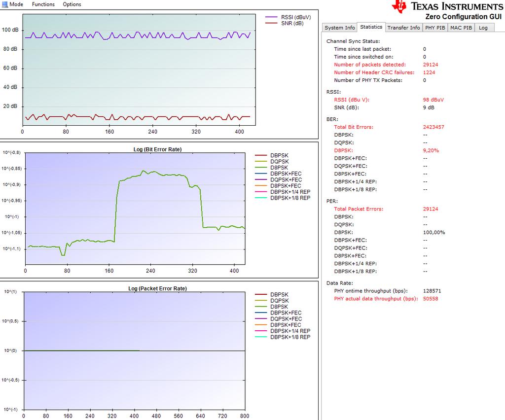Go to the PHY PIB tab
Image resolution: width=505 pixels, height=420 pixels.
[x=435, y=28]
